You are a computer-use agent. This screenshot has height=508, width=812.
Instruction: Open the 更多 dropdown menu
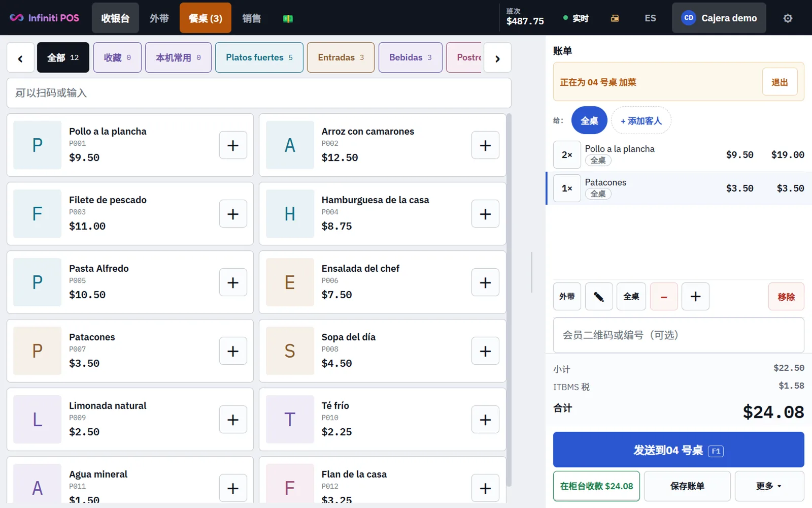pos(769,486)
